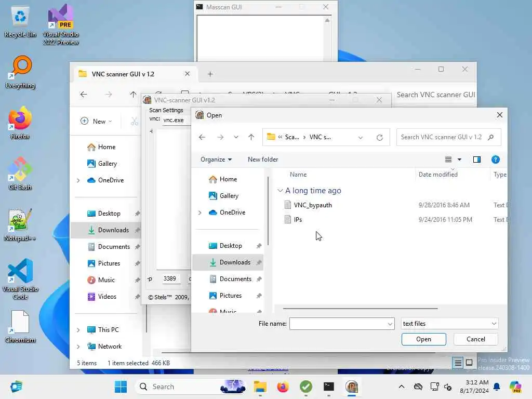Screen dimensions: 532x399
Task: Go back in the Open dialog
Action: (x=202, y=137)
